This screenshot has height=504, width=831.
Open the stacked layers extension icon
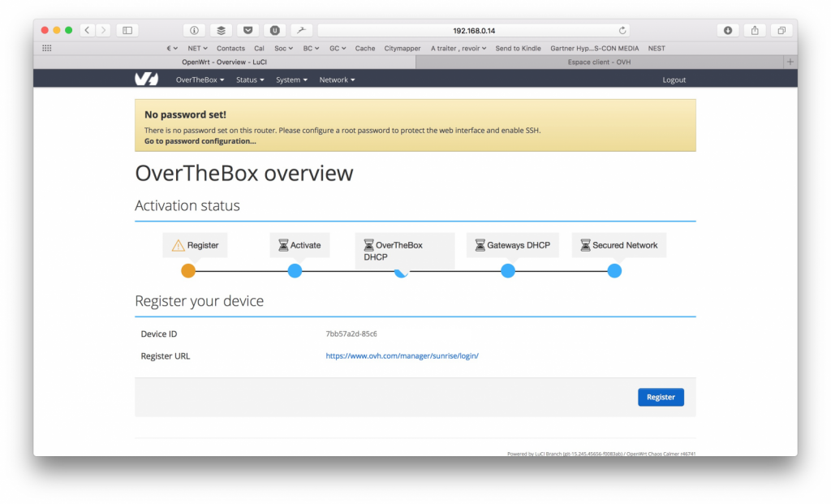221,30
